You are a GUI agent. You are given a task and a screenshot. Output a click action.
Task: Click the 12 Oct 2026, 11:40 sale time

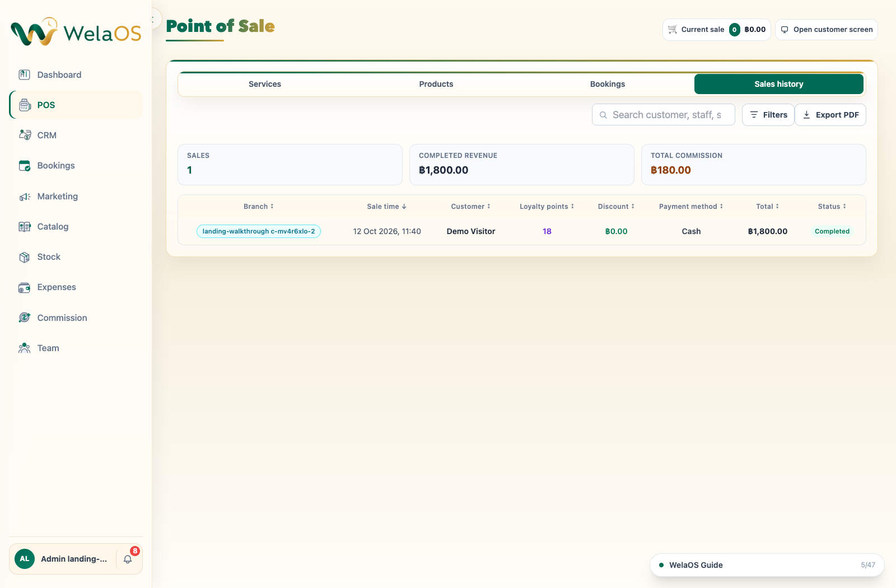tap(387, 231)
